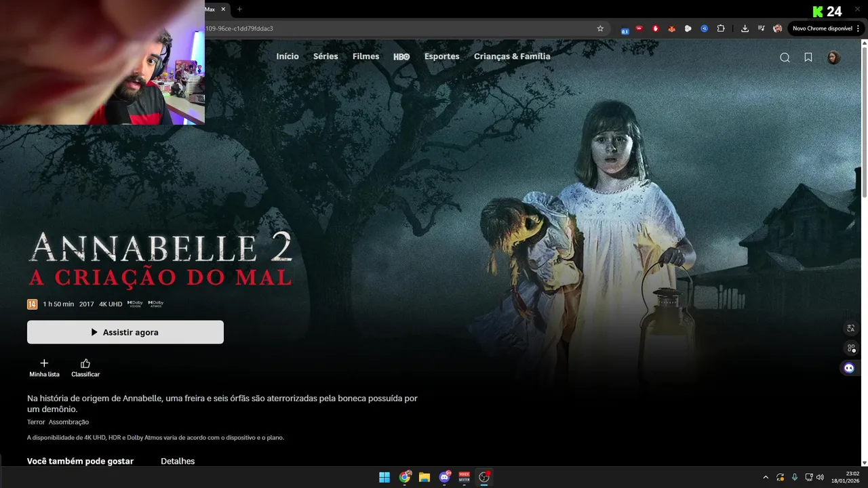Open Discord from the taskbar

[445, 477]
